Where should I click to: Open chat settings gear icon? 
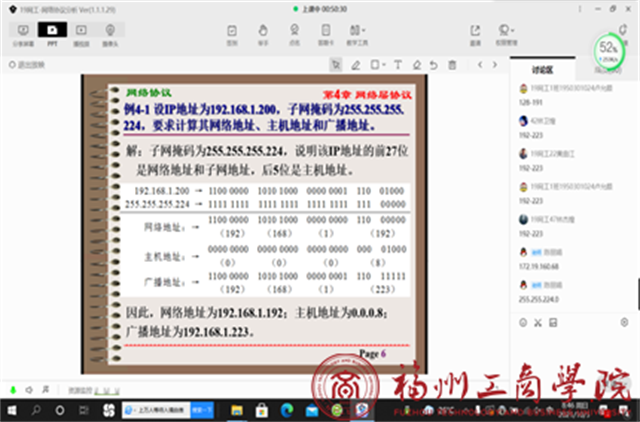(625, 322)
